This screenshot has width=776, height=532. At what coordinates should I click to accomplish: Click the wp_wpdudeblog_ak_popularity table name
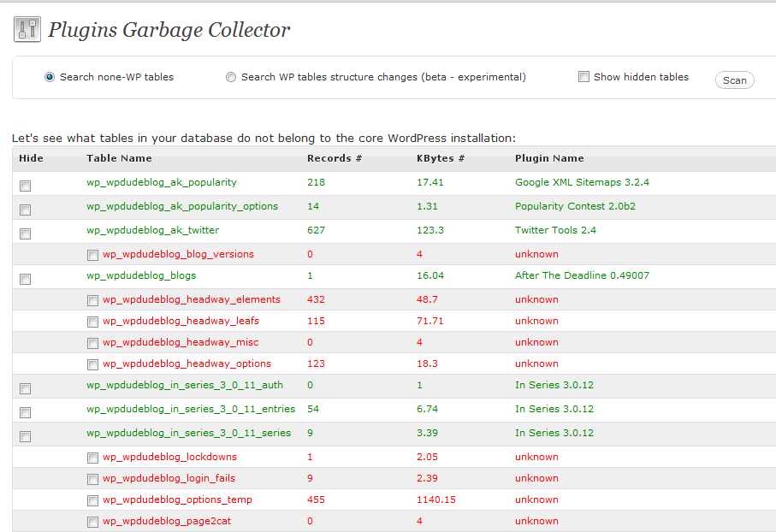coord(162,183)
